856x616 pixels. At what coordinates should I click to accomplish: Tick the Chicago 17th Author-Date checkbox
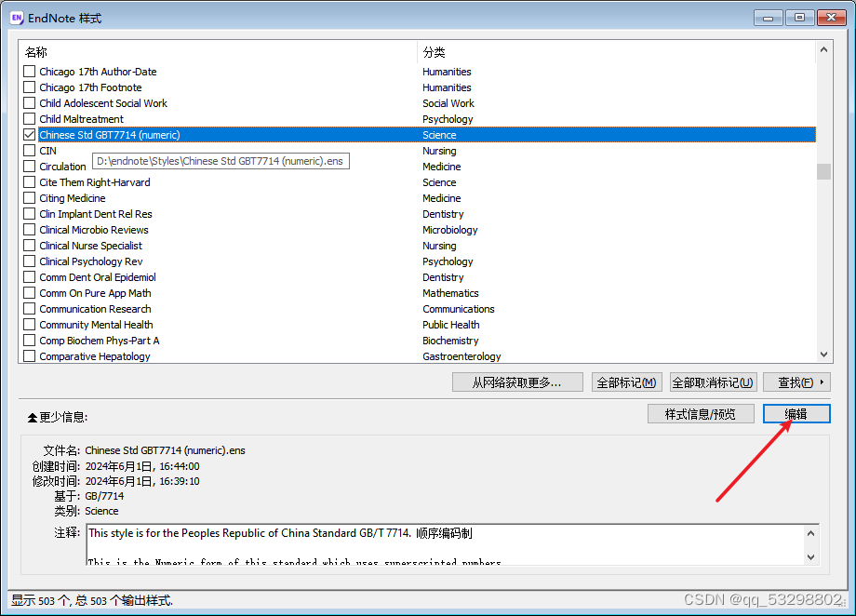(x=30, y=72)
